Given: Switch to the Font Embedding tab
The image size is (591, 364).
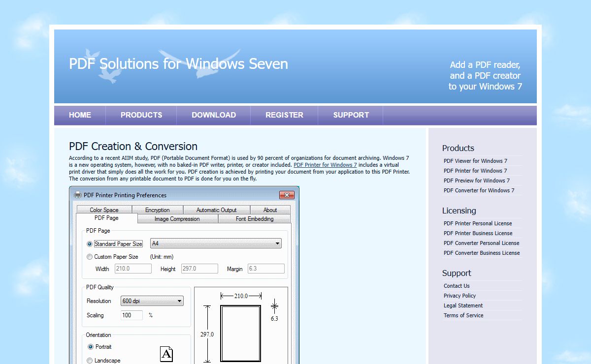Looking at the screenshot, I should point(255,219).
